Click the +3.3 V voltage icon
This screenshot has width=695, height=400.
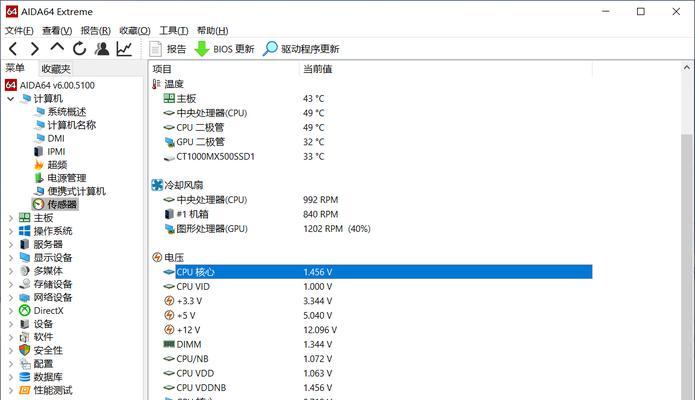tap(169, 301)
